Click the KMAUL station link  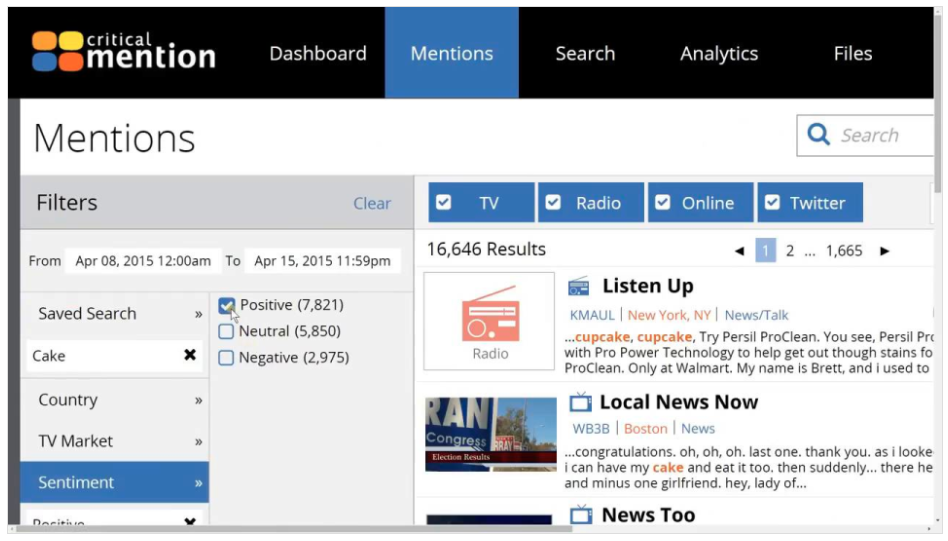tap(592, 315)
